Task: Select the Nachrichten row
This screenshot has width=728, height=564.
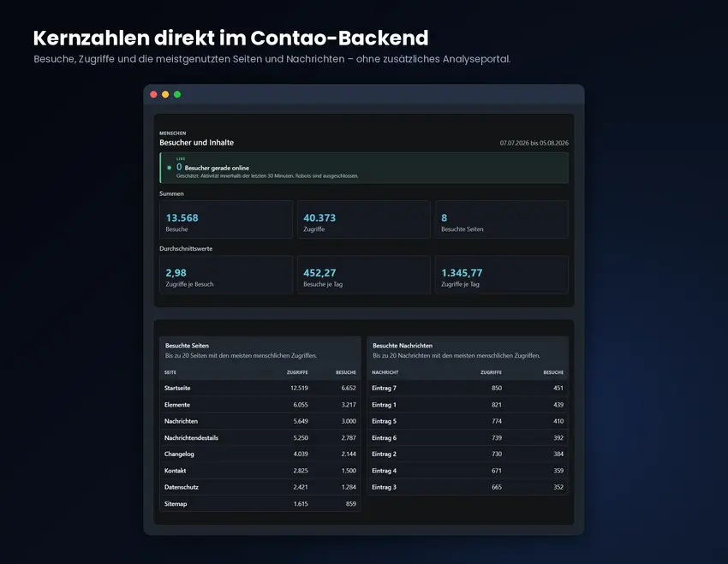Action: [260, 421]
